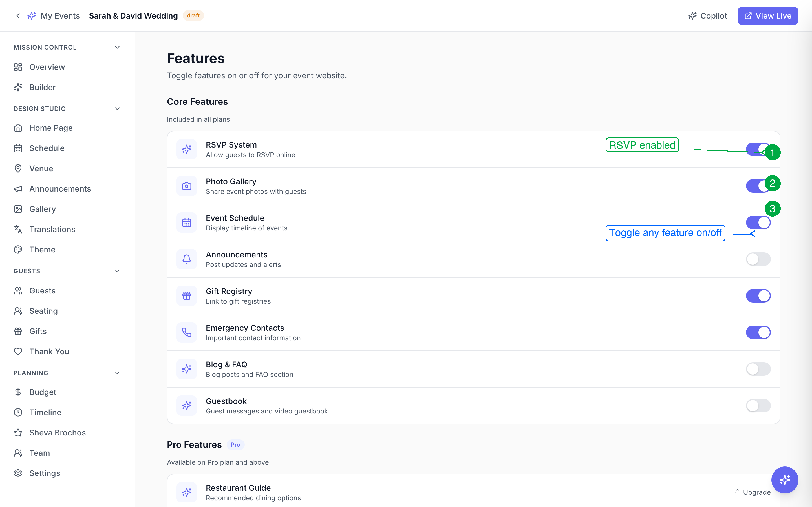812x507 pixels.
Task: Click the View Live button
Action: (x=767, y=16)
